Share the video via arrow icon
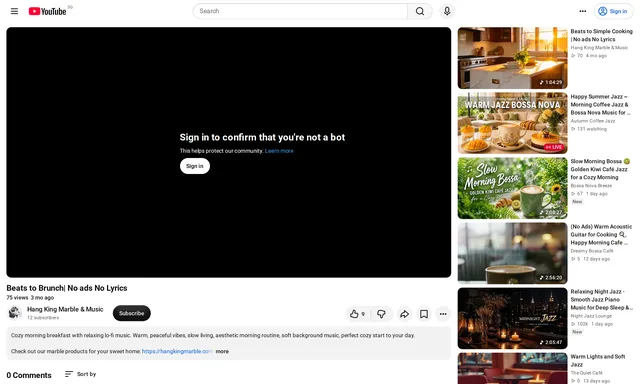This screenshot has width=640, height=384. tap(404, 314)
